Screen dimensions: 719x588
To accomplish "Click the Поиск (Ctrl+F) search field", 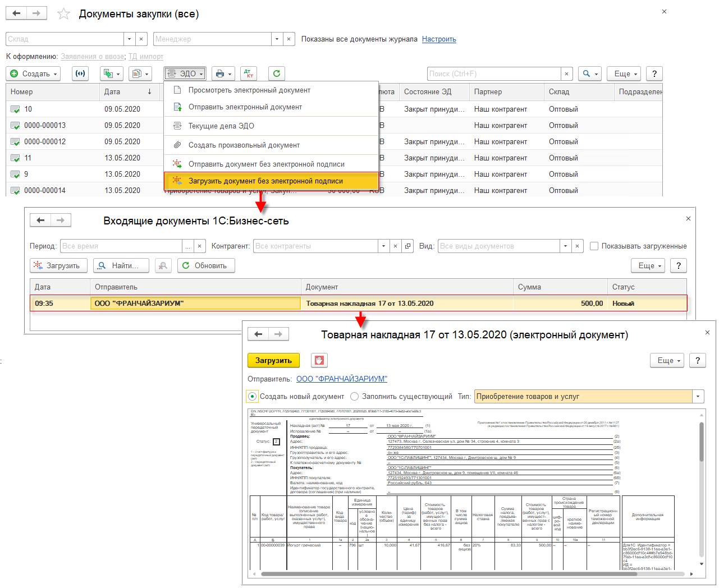I will pyautogui.click(x=493, y=73).
